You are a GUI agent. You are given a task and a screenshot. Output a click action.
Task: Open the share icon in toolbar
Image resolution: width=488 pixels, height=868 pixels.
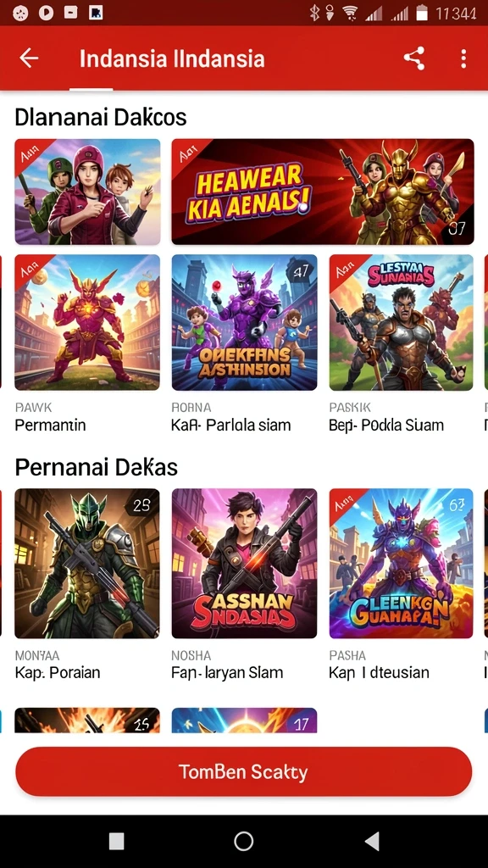click(x=413, y=58)
